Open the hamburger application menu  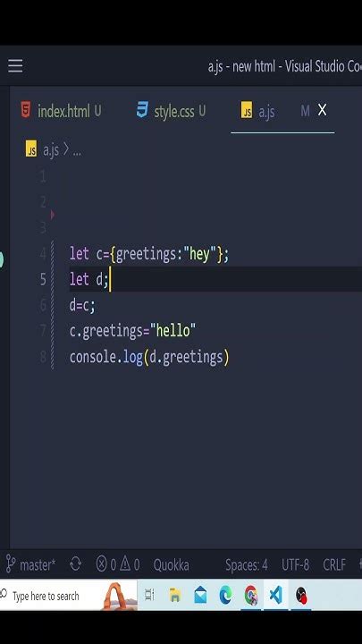point(15,66)
